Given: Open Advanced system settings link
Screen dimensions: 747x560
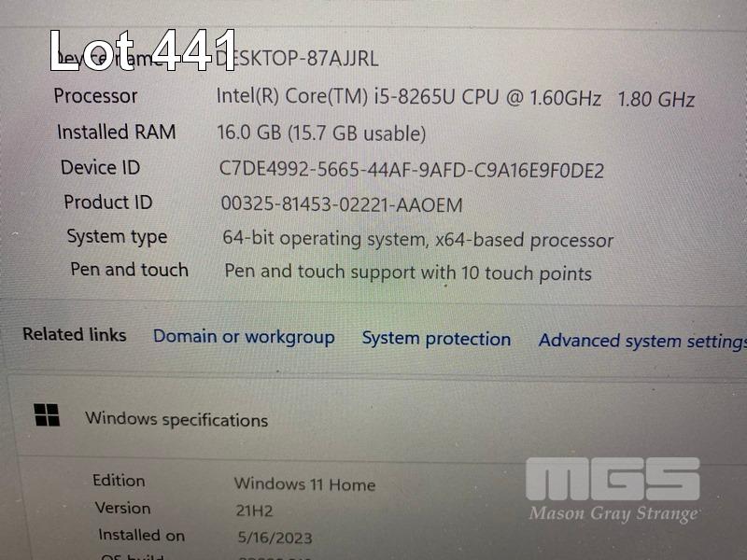Looking at the screenshot, I should pyautogui.click(x=642, y=341).
